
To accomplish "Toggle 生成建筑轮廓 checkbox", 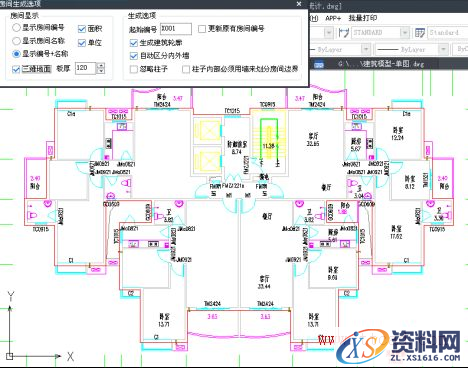I will point(133,43).
